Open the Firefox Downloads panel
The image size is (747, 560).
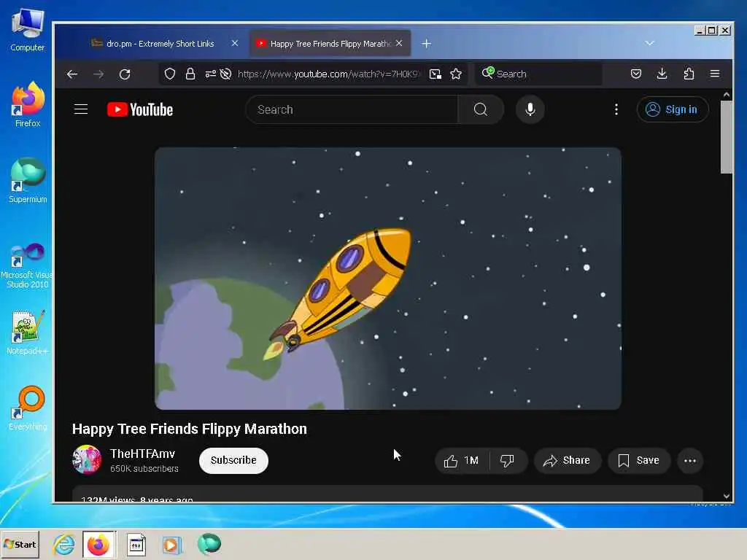point(662,74)
